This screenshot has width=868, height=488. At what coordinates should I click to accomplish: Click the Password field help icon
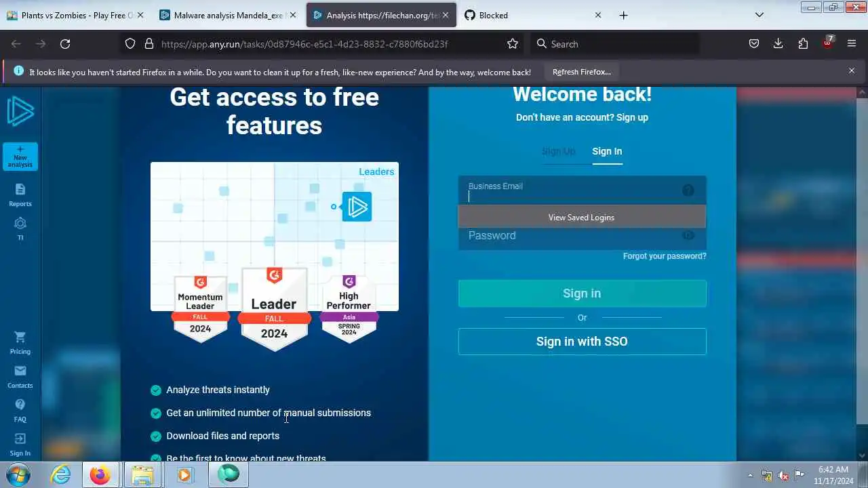[x=688, y=235]
